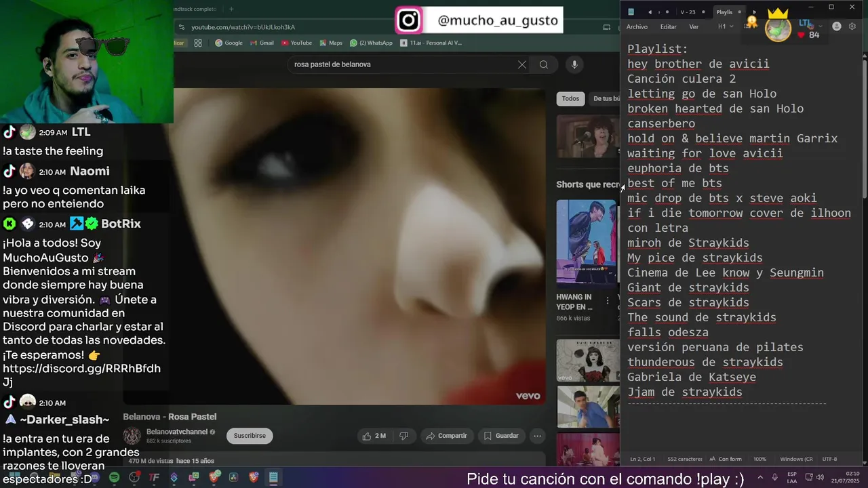Open OBS Studio from the taskbar
Screen dimensions: 868x488
[134, 477]
